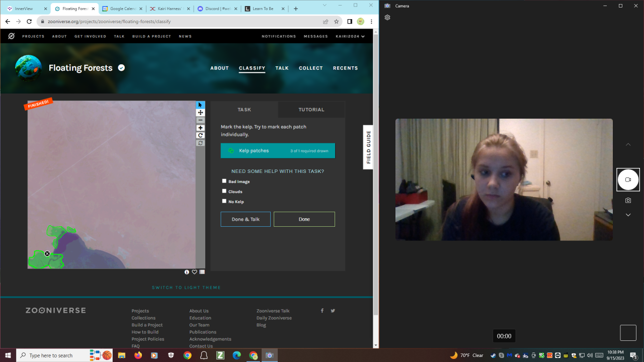
Task: Open Zooniverse Twitter page icon
Action: tap(333, 311)
